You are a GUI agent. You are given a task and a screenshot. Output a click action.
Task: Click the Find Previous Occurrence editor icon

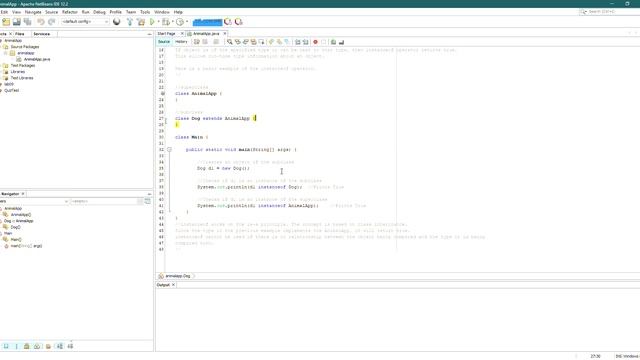click(238, 42)
